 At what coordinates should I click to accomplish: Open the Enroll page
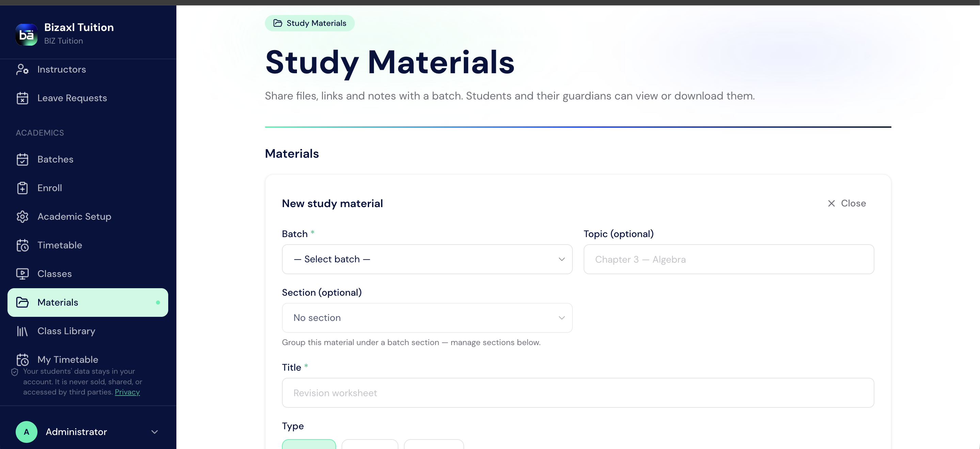click(x=88, y=188)
